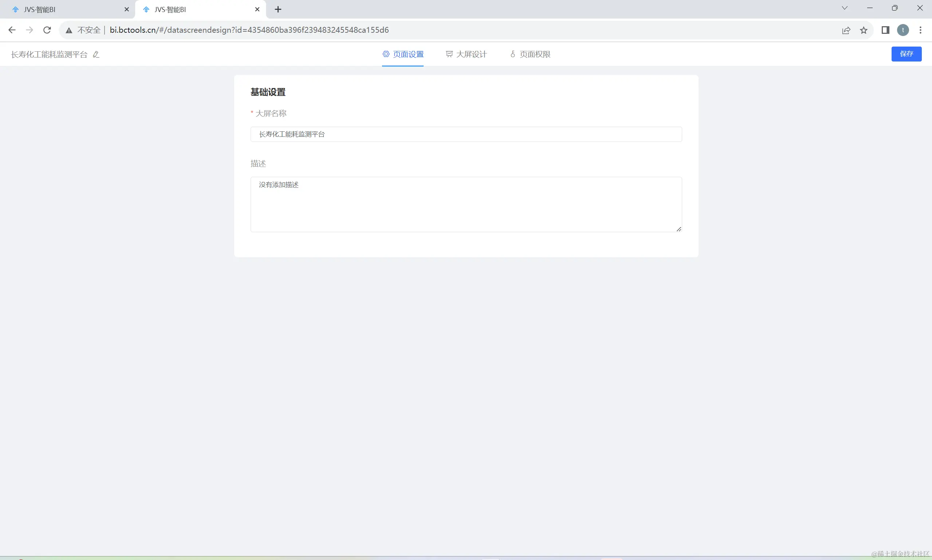Screen dimensions: 932x560
Task: Open a new tab with the plus icon
Action: pyautogui.click(x=278, y=9)
